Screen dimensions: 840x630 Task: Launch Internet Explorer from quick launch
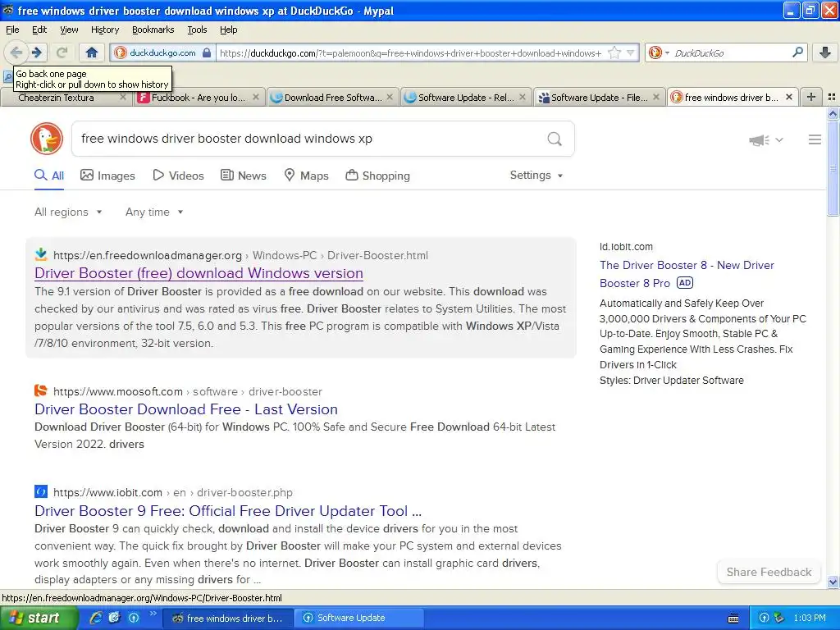(95, 619)
